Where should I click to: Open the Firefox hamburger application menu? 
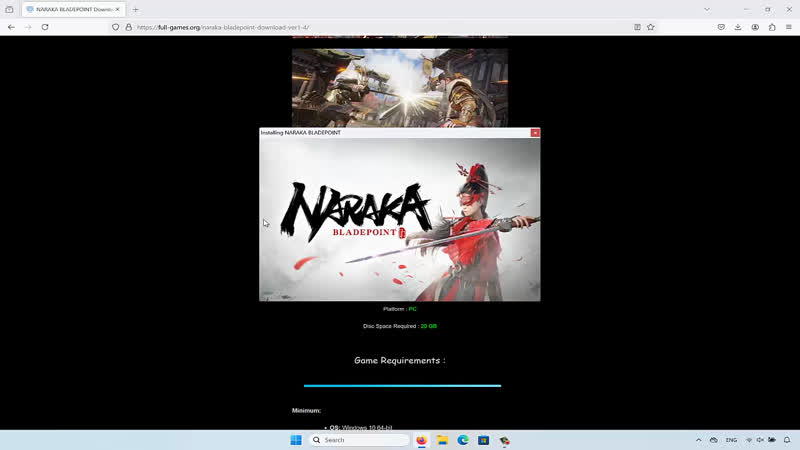(x=789, y=27)
